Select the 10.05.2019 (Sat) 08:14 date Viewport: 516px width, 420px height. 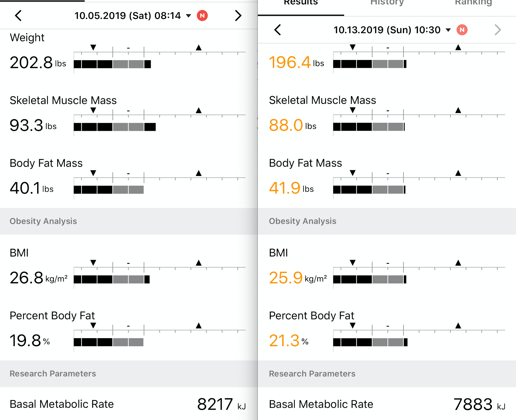click(x=128, y=16)
